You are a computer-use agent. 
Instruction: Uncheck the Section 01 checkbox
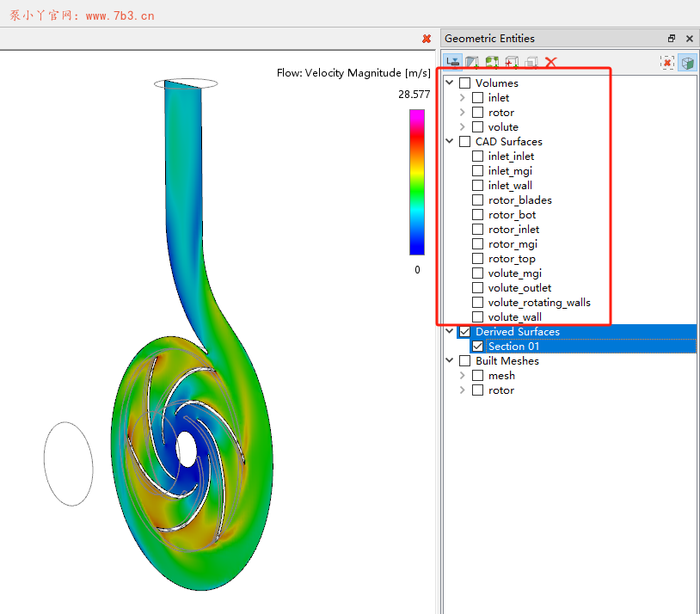[x=477, y=347]
